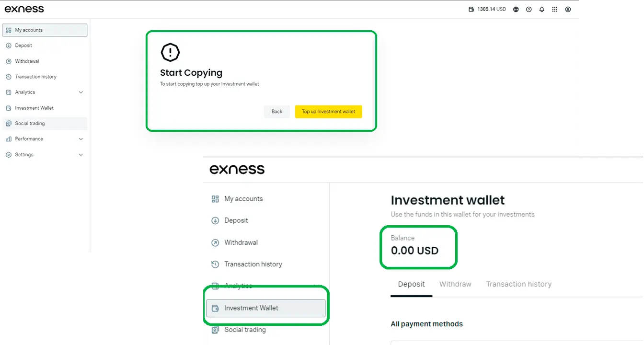Expand the Settings section

pos(80,154)
